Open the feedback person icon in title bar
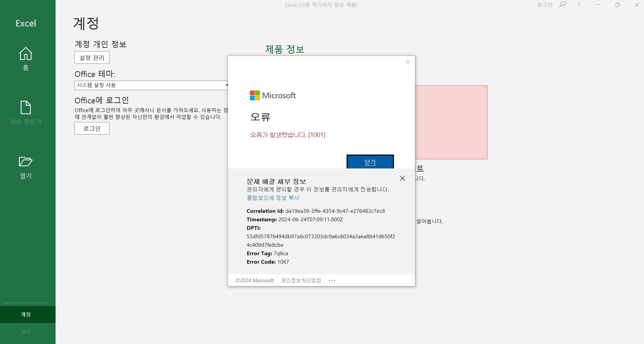Viewport: 644px width, 344px height. (x=563, y=5)
